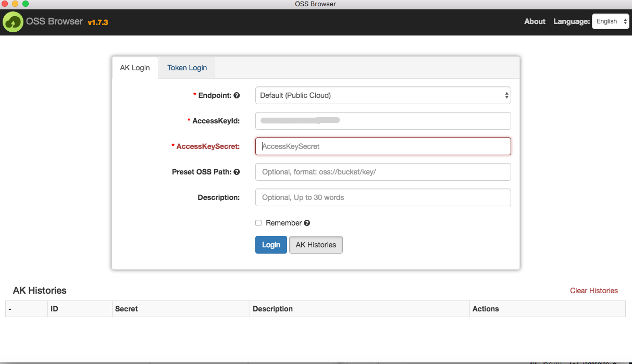Open the Language selector dropdown
Viewport: 632px width, 364px height.
click(x=611, y=21)
